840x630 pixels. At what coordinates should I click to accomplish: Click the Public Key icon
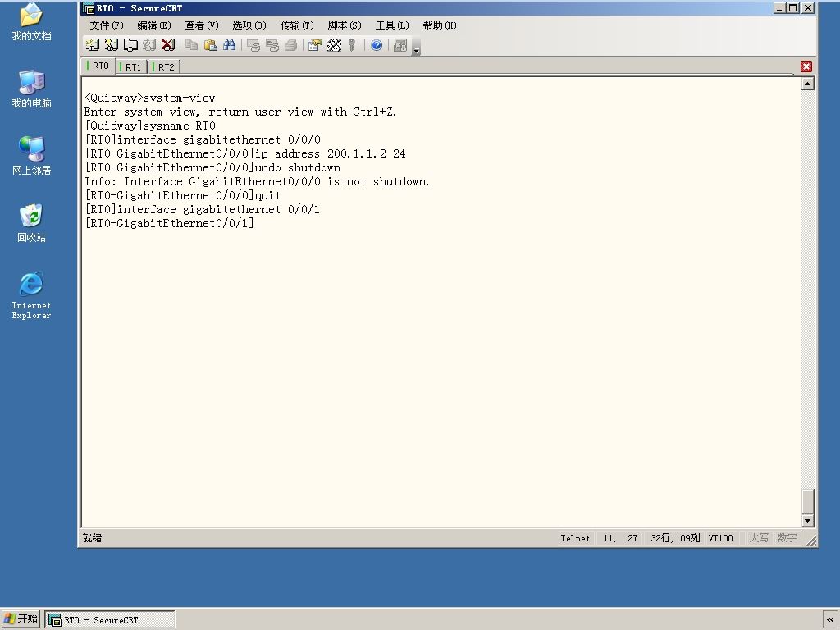pos(352,45)
